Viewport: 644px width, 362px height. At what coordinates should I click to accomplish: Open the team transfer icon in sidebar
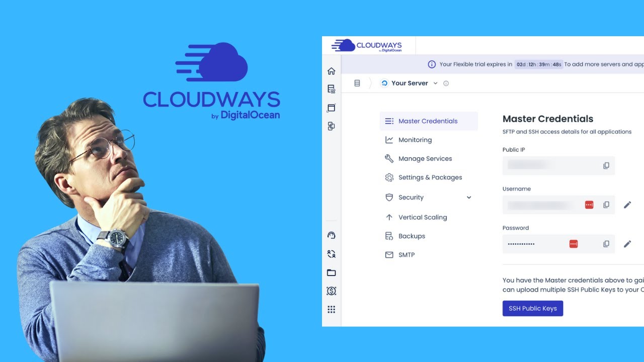click(x=331, y=254)
